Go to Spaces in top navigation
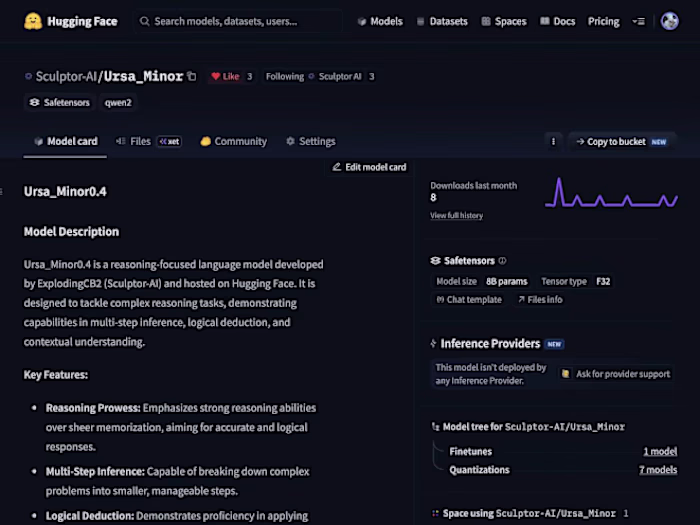This screenshot has height=525, width=700. (x=504, y=21)
